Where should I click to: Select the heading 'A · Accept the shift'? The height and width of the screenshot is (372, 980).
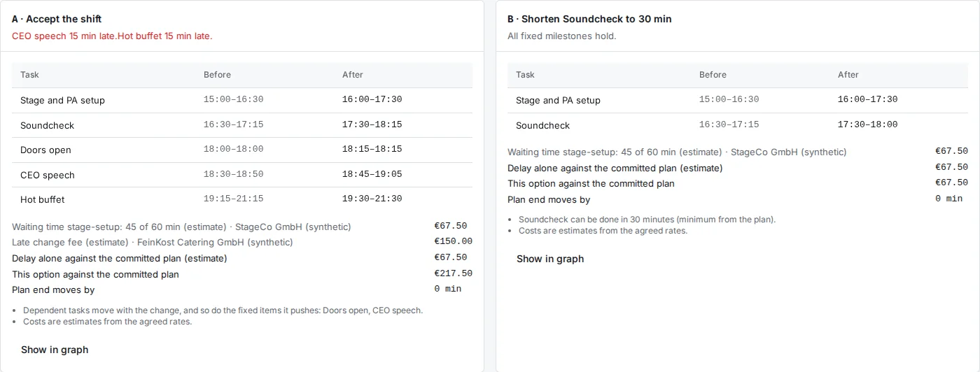tap(57, 19)
